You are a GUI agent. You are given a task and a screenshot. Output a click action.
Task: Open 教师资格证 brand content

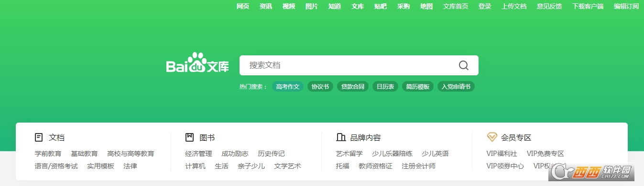(376, 166)
